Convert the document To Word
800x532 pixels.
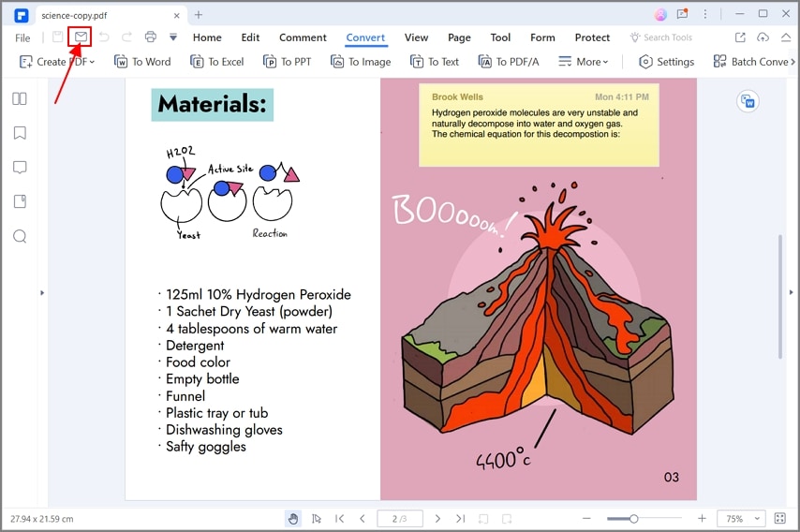142,62
